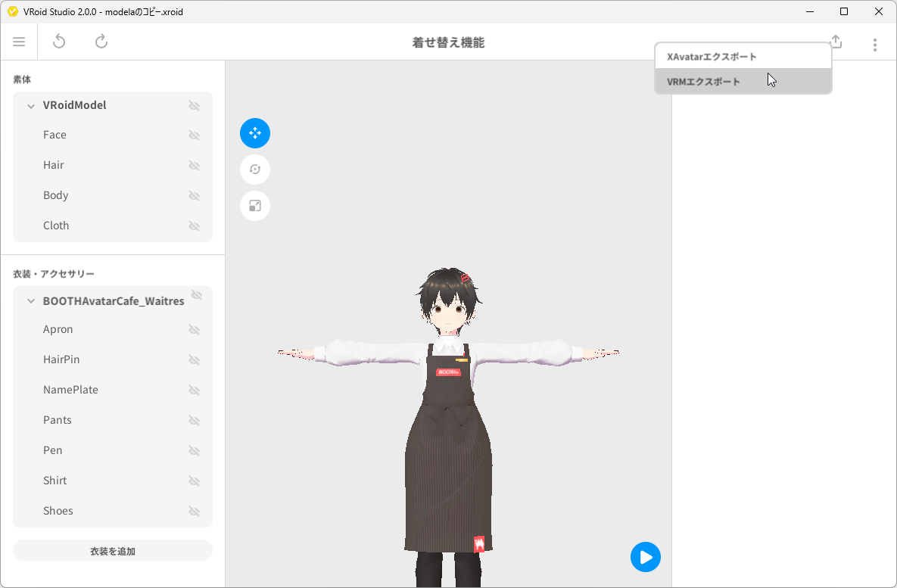The height and width of the screenshot is (588, 897).
Task: Select the NamePlate row
Action: pos(113,390)
